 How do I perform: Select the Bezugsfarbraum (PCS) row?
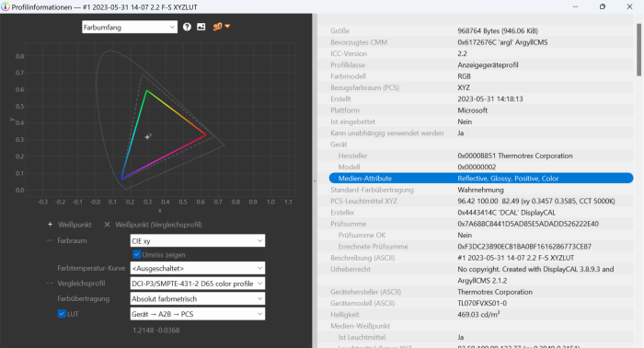coord(481,87)
